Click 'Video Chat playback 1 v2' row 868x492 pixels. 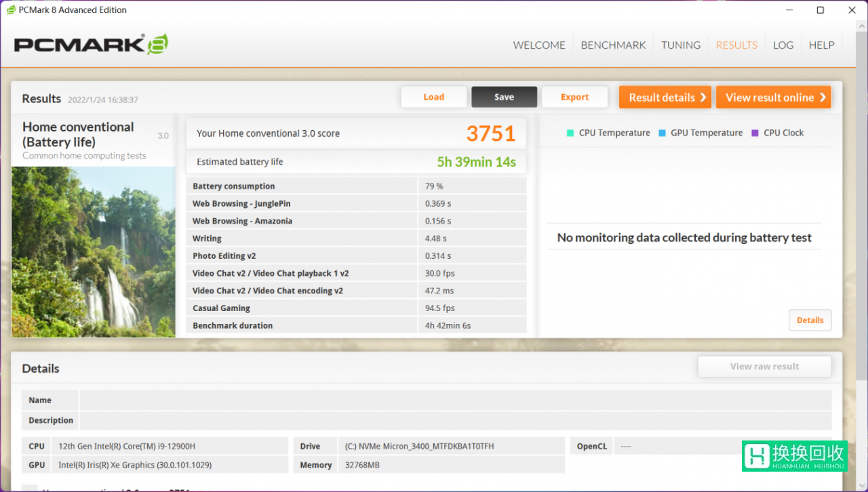(x=356, y=273)
